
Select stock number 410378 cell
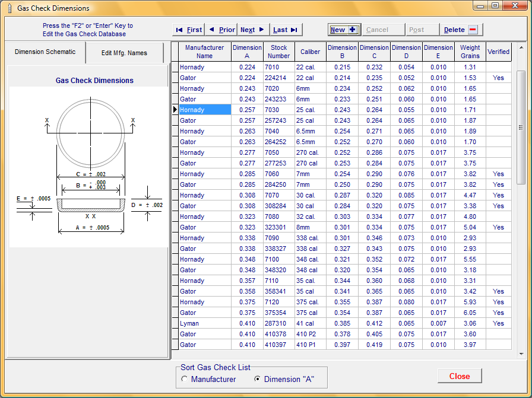pos(279,334)
